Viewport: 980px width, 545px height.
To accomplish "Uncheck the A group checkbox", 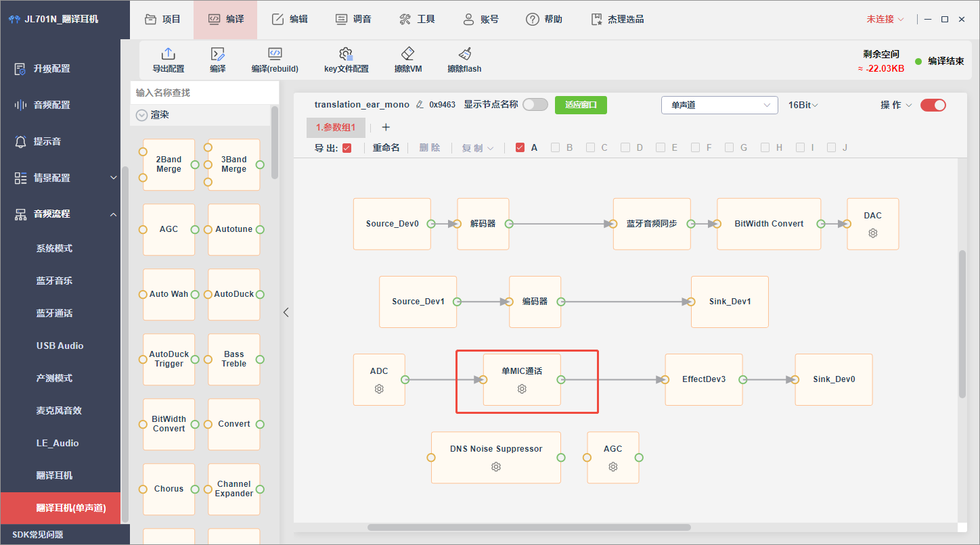I will point(520,147).
